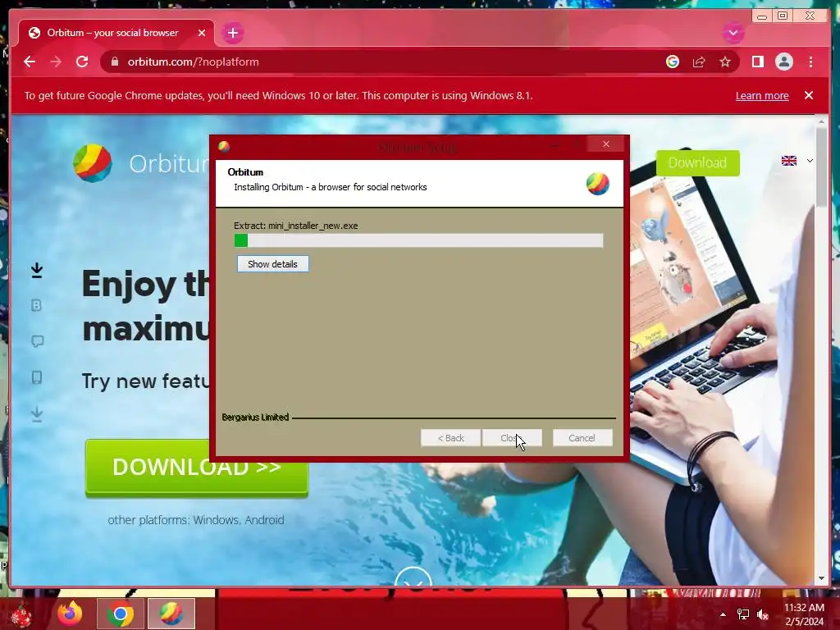The height and width of the screenshot is (630, 840).
Task: Click the installer Close button
Action: [512, 438]
